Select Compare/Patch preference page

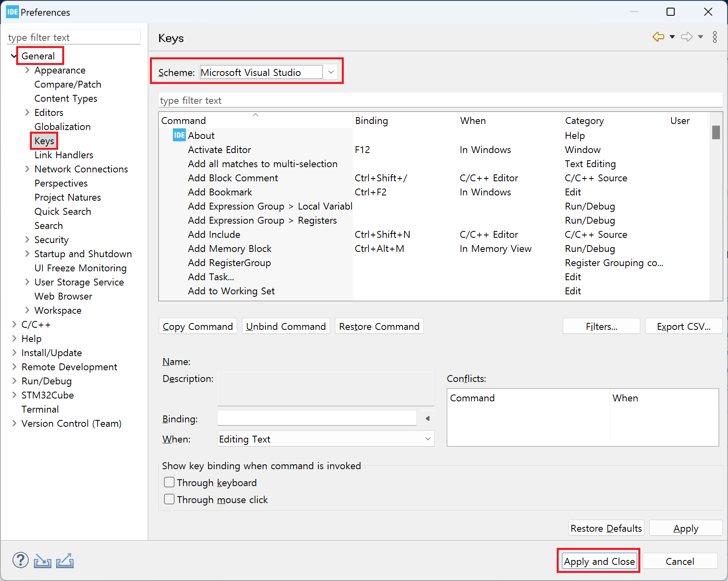click(x=68, y=84)
